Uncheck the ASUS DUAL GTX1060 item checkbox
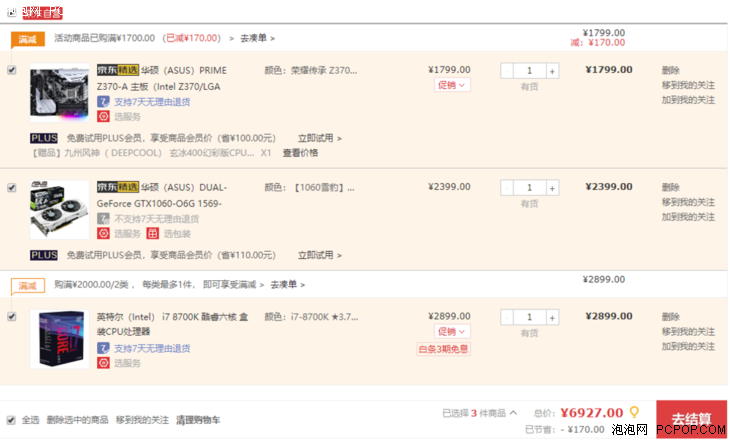Viewport: 730px width, 440px height. pos(12,188)
